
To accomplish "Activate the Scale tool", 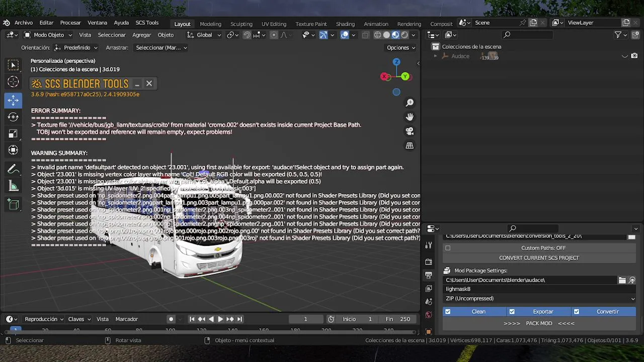I will [13, 134].
